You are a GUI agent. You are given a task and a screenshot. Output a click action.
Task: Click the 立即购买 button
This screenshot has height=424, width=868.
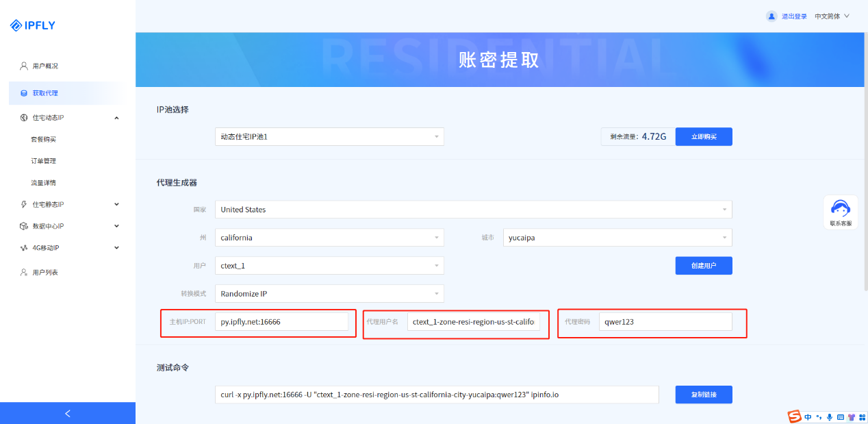tap(703, 137)
